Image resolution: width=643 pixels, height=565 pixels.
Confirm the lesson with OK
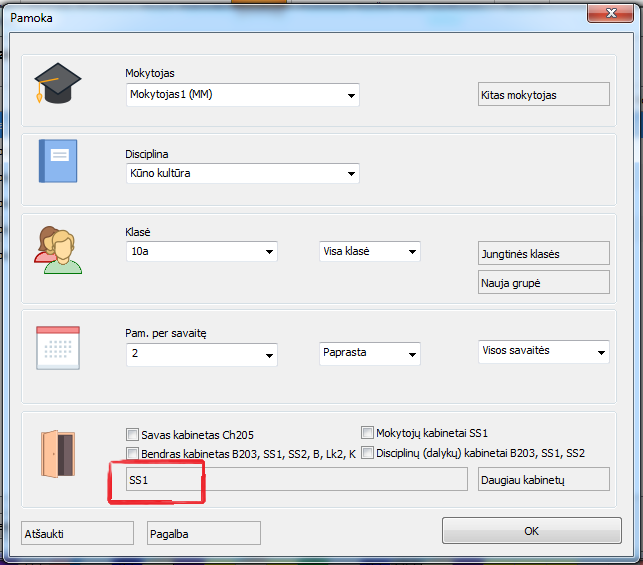point(531,531)
